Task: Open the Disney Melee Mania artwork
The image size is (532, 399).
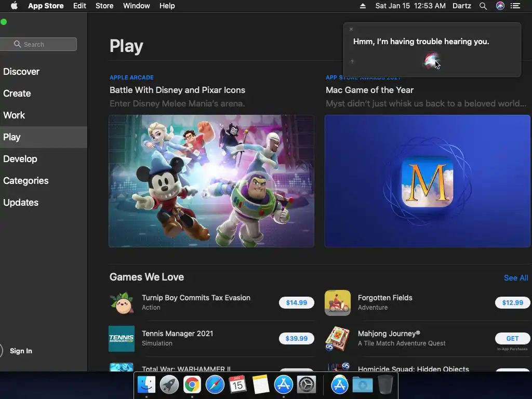Action: (211, 181)
